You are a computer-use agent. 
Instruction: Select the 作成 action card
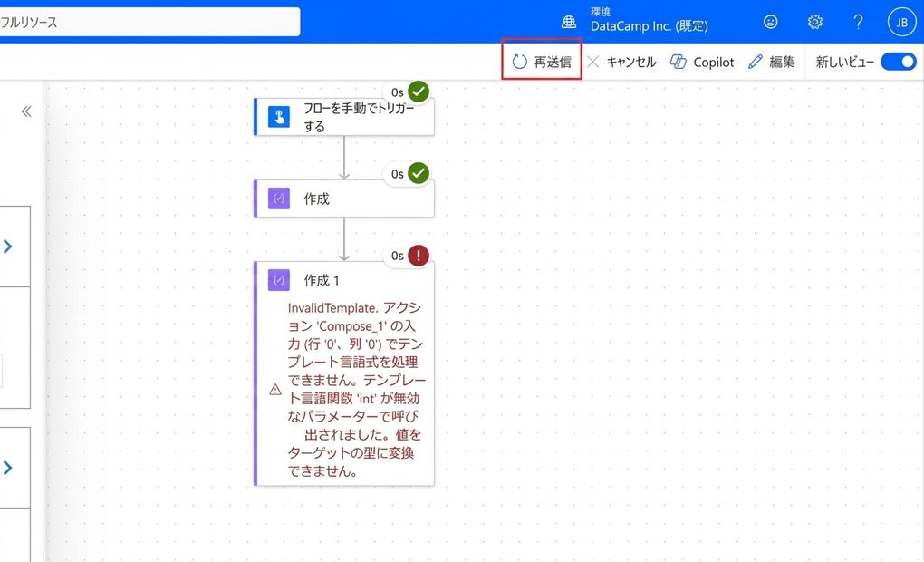tap(344, 199)
